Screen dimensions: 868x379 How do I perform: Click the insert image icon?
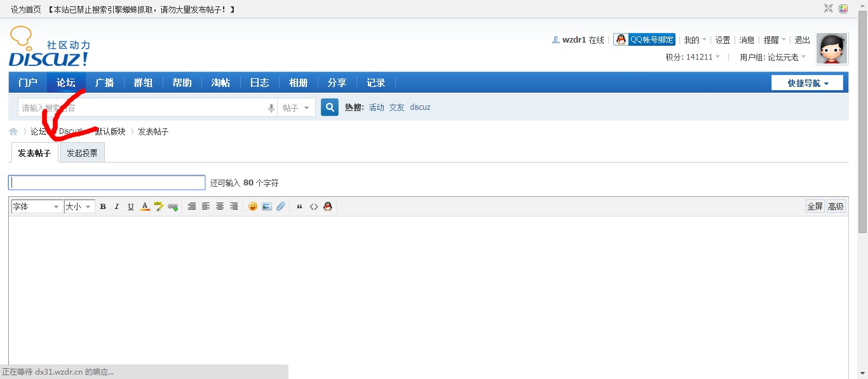point(267,206)
